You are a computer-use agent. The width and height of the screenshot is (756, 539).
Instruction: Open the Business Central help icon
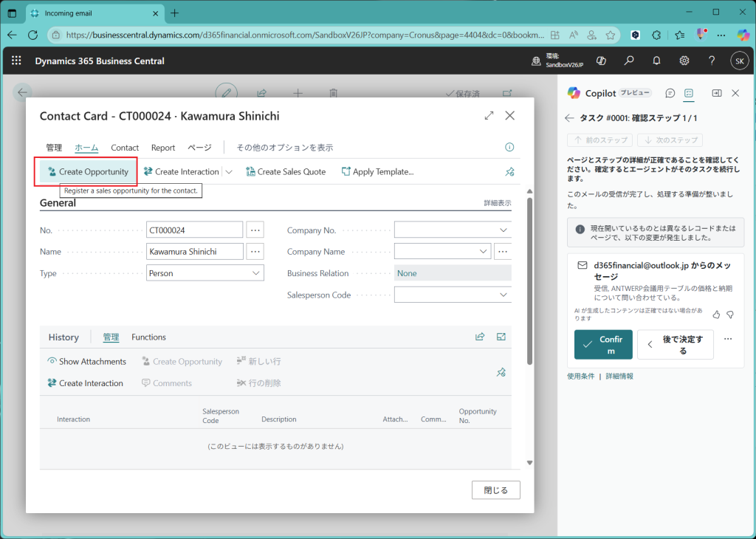tap(712, 61)
